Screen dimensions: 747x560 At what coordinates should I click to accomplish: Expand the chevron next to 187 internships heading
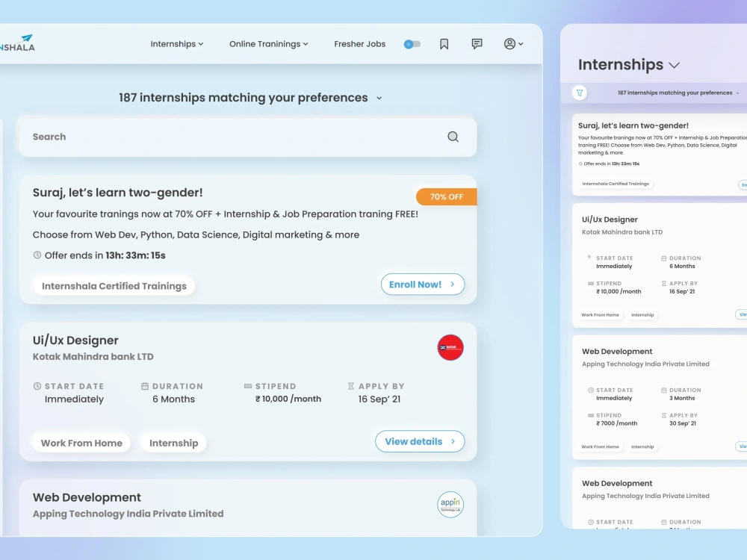(379, 98)
